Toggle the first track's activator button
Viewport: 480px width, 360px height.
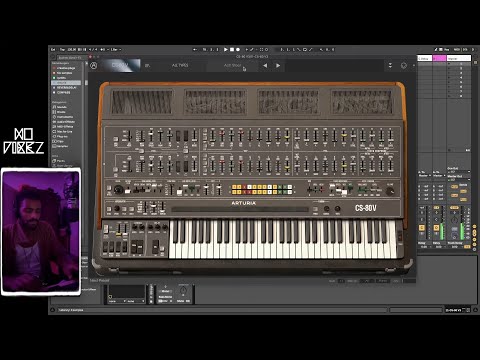pyautogui.click(x=422, y=228)
